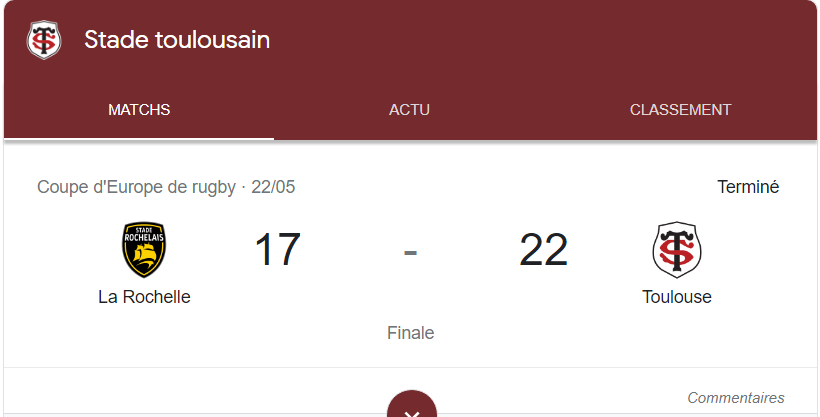Click the Coupe d'Europe de rugby label

[136, 187]
